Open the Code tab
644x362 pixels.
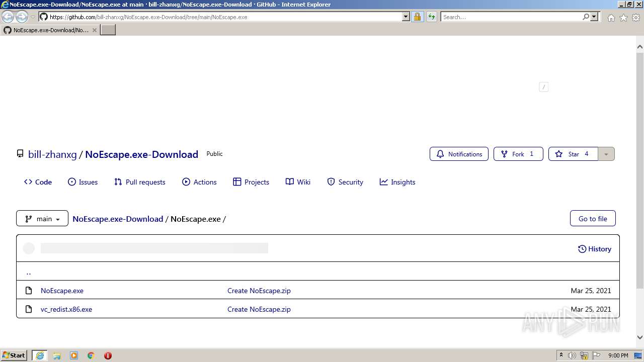38,182
